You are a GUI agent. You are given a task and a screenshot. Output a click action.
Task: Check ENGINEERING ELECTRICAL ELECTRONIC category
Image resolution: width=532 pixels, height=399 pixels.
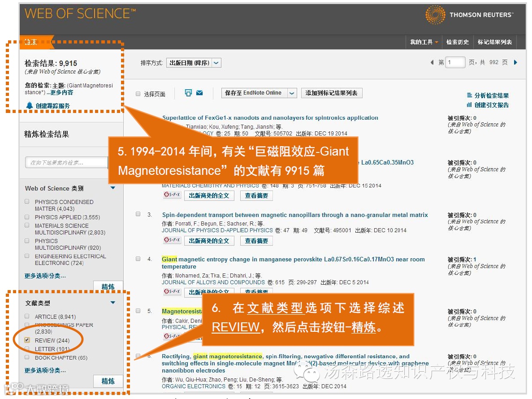click(27, 256)
